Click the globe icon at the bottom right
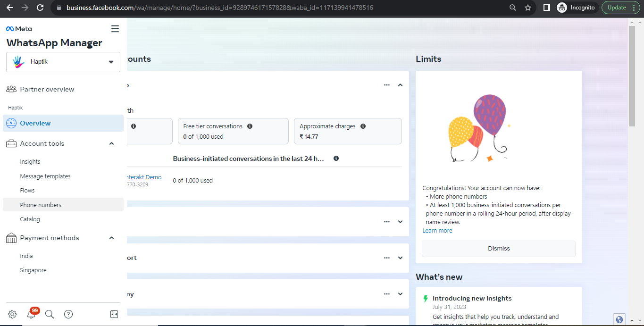The height and width of the screenshot is (326, 644). [619, 319]
